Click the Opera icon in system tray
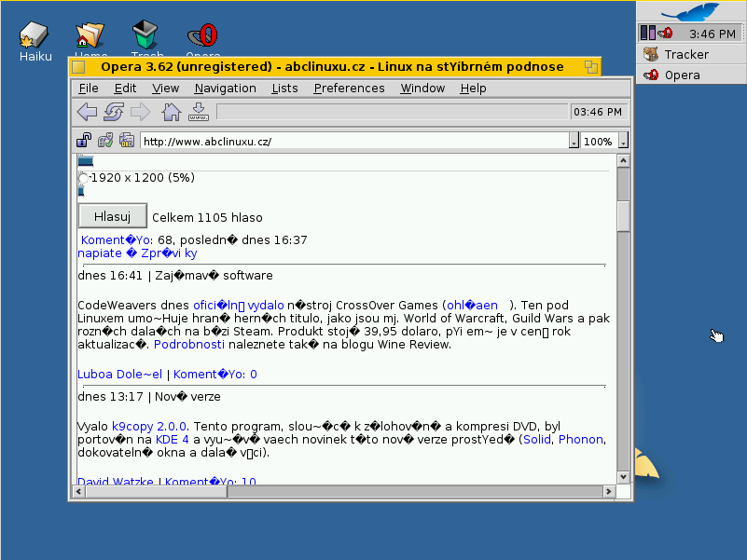Viewport: 747px width, 560px height. 666,33
